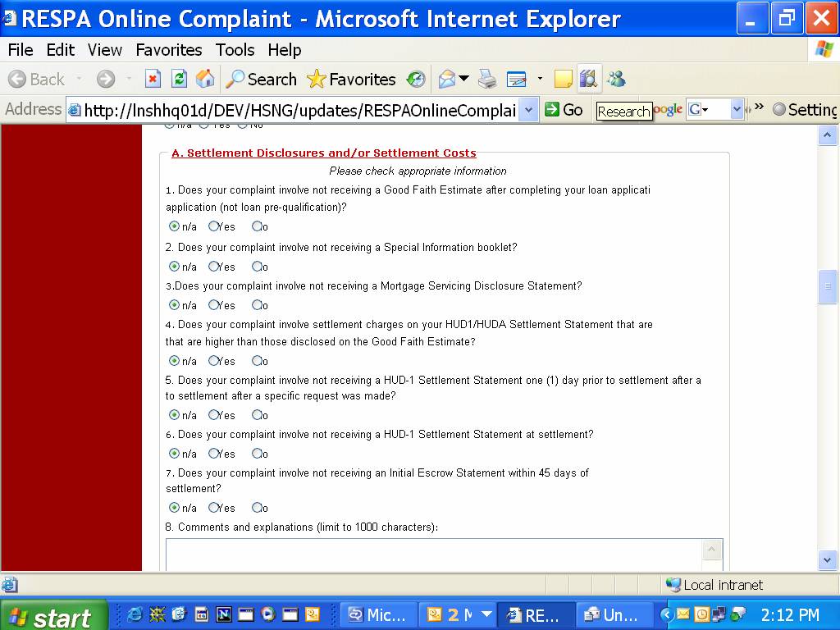This screenshot has width=840, height=630.
Task: Open the Google G search options dropdown
Action: click(x=699, y=110)
